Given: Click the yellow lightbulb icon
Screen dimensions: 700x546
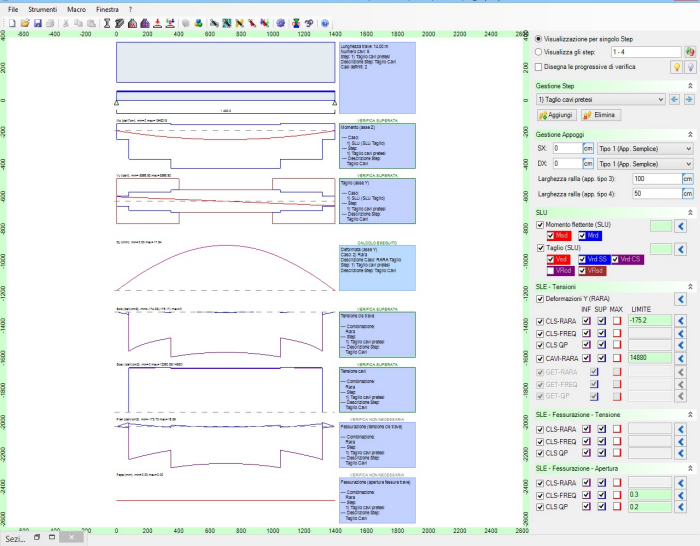Looking at the screenshot, I should click(x=675, y=66).
